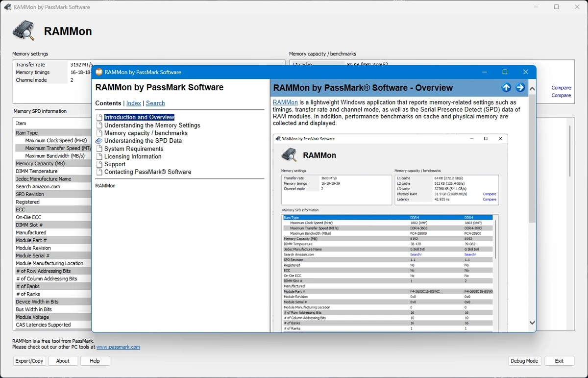This screenshot has width=588, height=378.
Task: Click the RAMMon main window title icon
Action: tap(7, 7)
